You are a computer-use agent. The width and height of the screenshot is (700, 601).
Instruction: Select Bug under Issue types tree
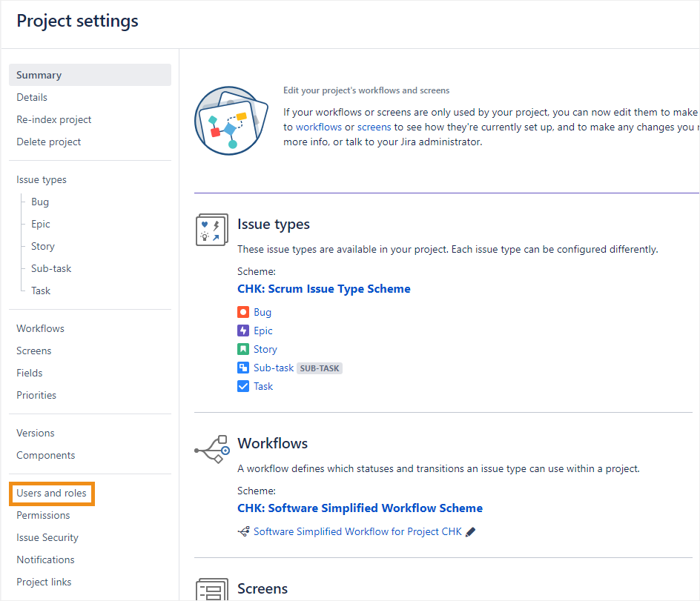coord(40,202)
